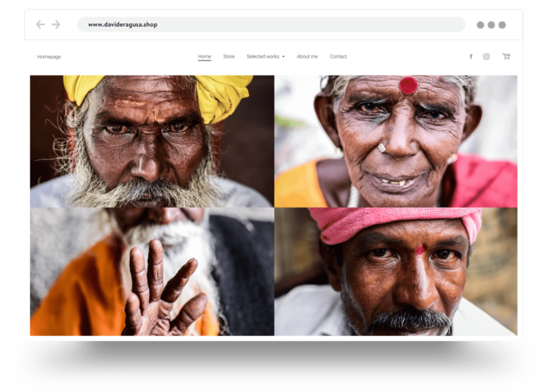Open the Facebook icon link
This screenshot has height=392, width=548.
(x=471, y=57)
